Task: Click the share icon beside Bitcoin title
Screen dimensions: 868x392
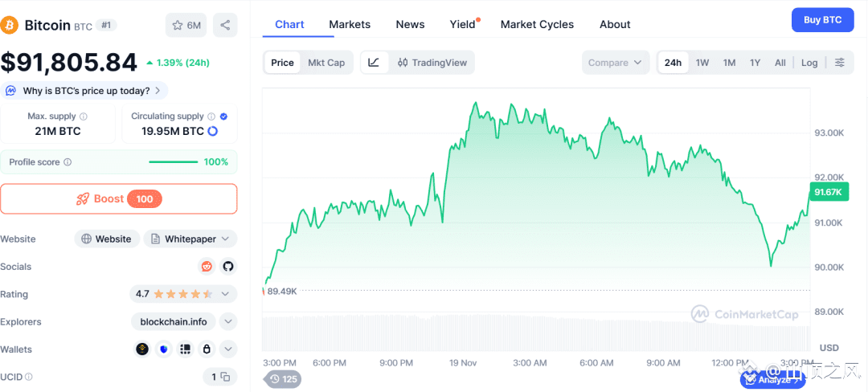Action: point(225,25)
